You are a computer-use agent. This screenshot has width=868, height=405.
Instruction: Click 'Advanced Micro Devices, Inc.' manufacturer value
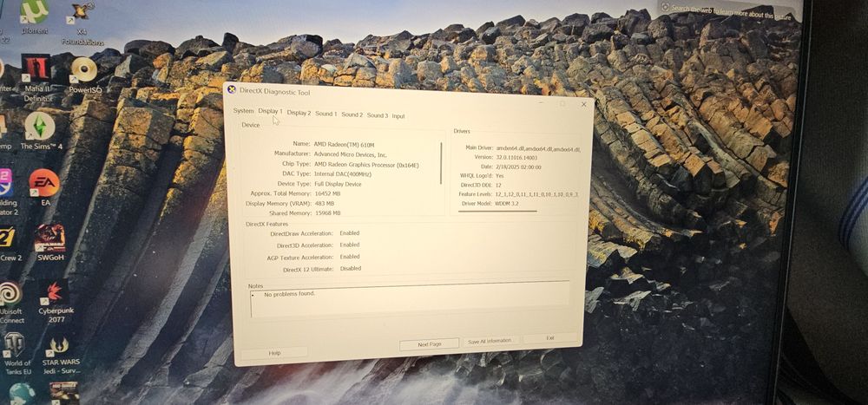(351, 155)
